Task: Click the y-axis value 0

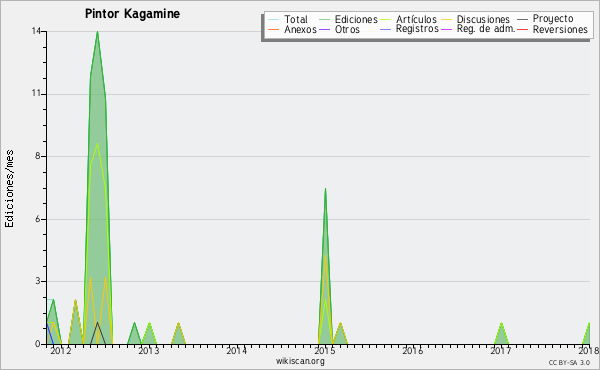Action: click(x=38, y=344)
